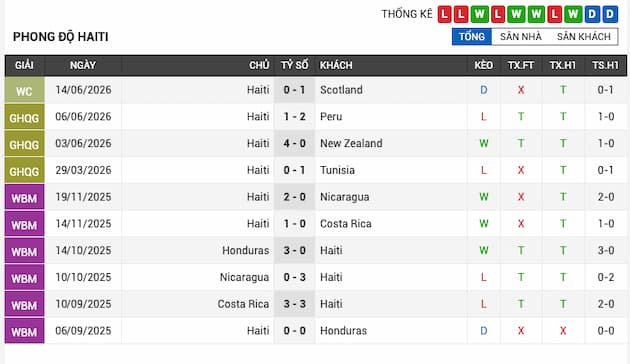Click the 3 - 3 score for Costa Rica match
630x364 pixels.
(x=295, y=304)
